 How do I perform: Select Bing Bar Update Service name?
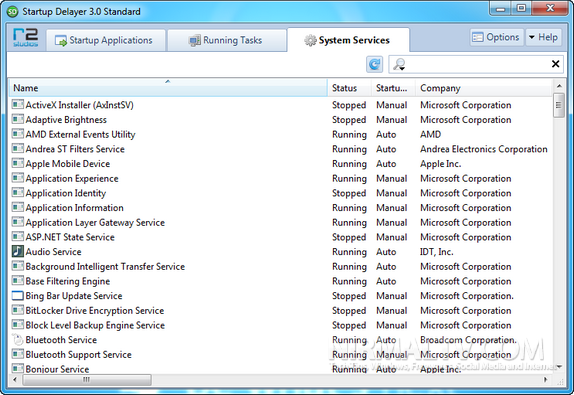(x=74, y=296)
